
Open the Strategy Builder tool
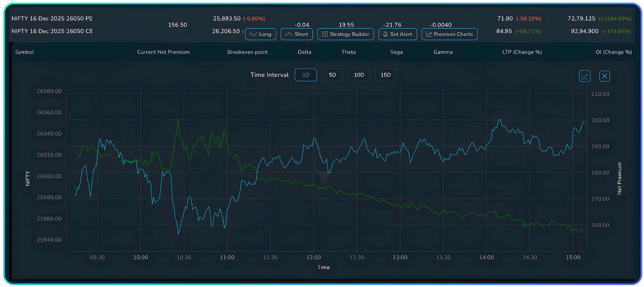coord(345,34)
